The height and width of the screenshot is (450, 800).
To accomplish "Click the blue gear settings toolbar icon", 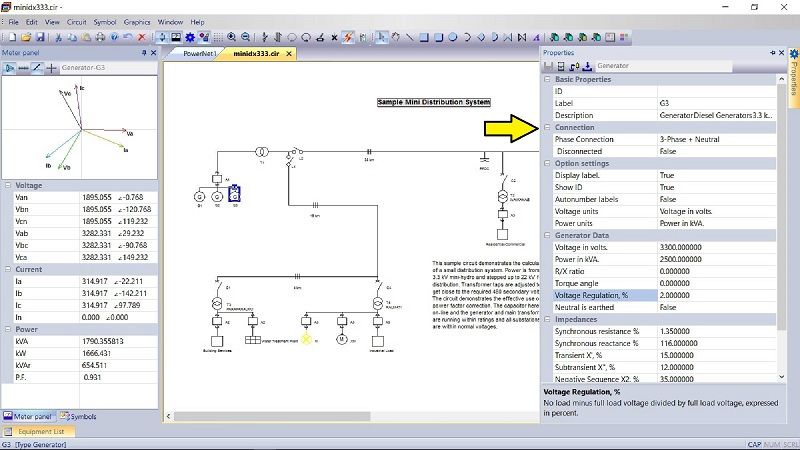I will 190,37.
